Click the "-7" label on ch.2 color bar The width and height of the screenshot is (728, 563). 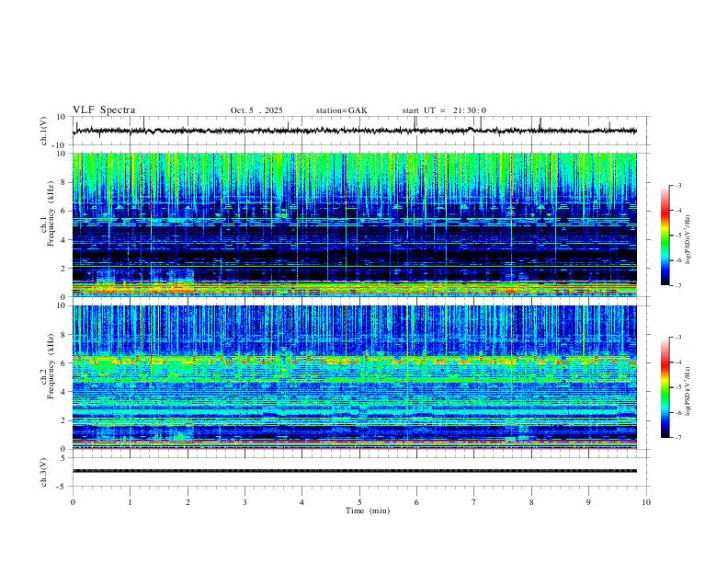[x=677, y=437]
